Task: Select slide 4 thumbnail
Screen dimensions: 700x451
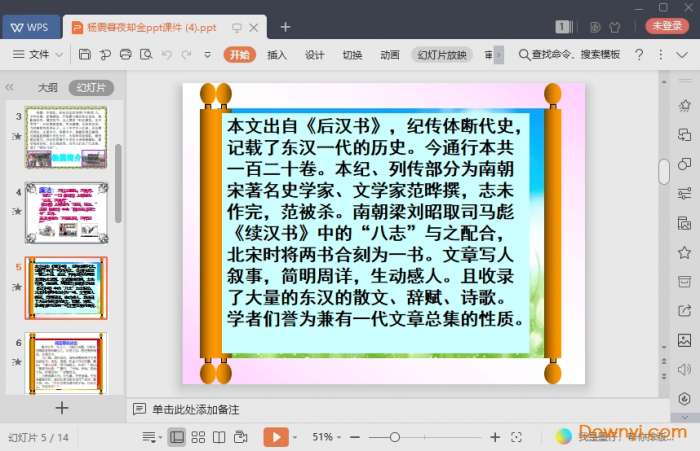Action: click(66, 213)
